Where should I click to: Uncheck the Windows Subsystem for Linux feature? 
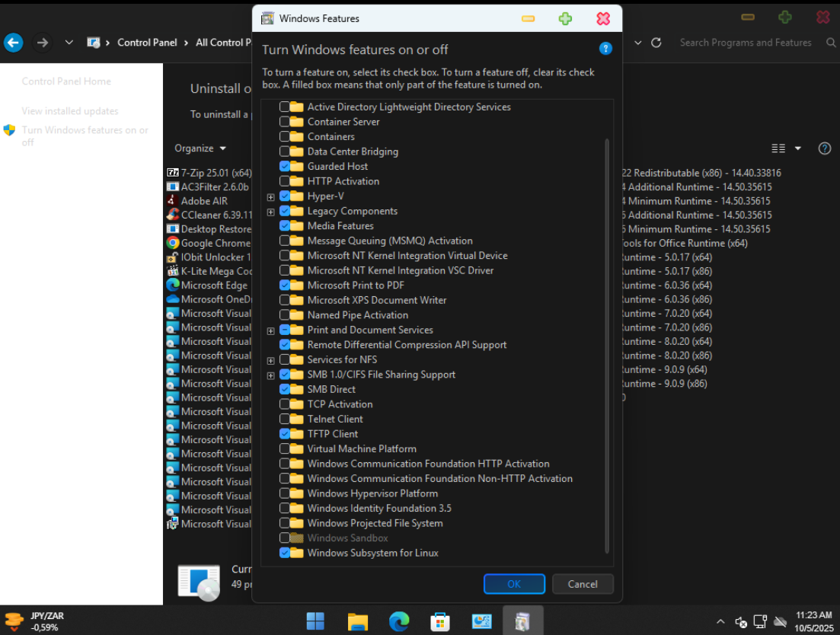[284, 553]
